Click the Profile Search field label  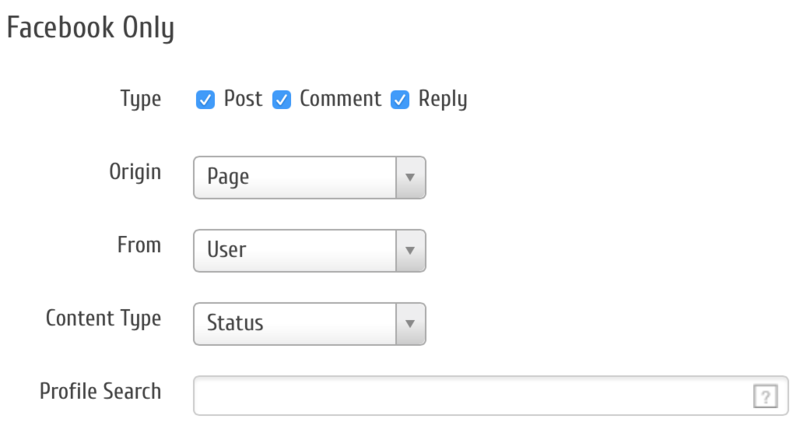tap(100, 391)
